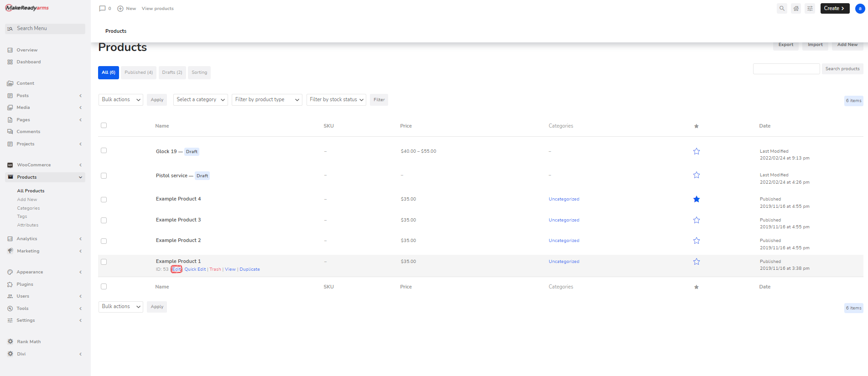Open the search icon in top bar
The height and width of the screenshot is (376, 868).
pyautogui.click(x=782, y=8)
